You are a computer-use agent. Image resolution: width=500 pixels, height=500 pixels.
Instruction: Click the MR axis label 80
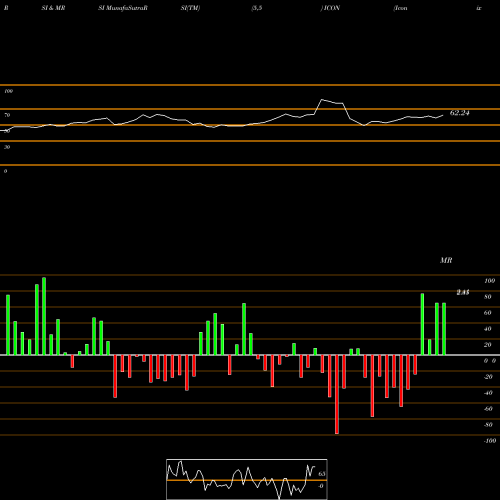click(x=488, y=297)
